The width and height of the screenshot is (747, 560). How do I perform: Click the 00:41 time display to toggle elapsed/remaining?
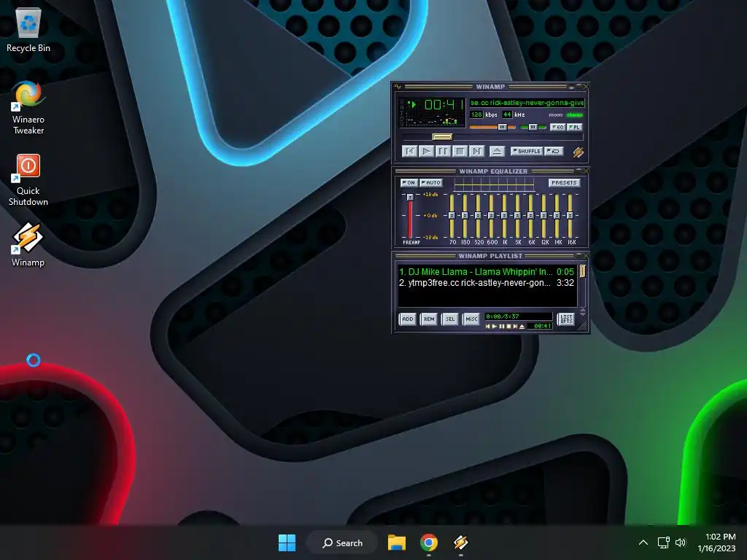[x=443, y=104]
